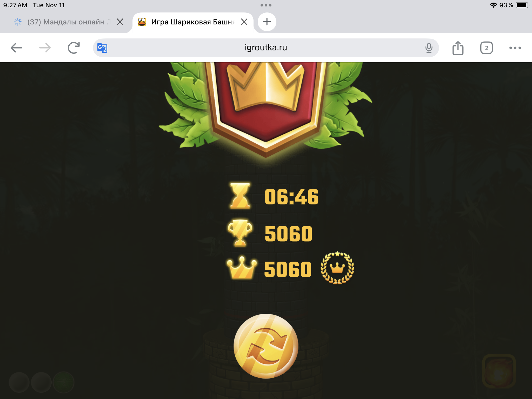Open a new tab with plus button
Viewport: 532px width, 399px height.
[x=267, y=22]
